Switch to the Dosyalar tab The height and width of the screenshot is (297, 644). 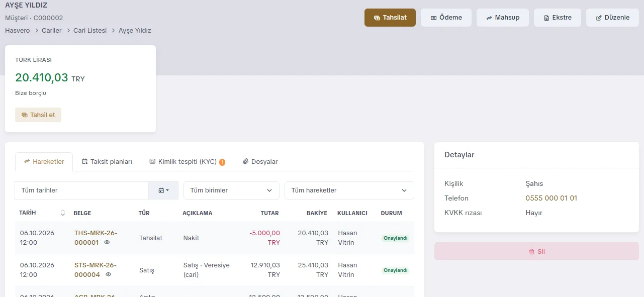click(260, 162)
